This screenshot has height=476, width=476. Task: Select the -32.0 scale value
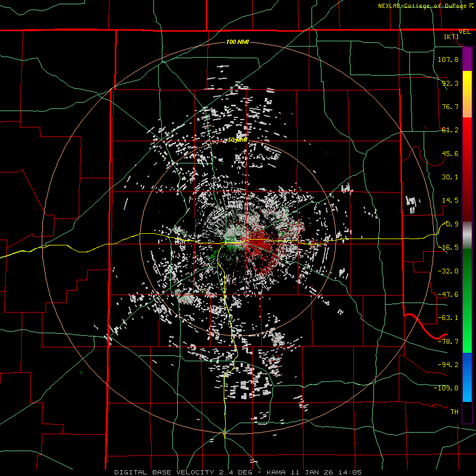pos(448,271)
